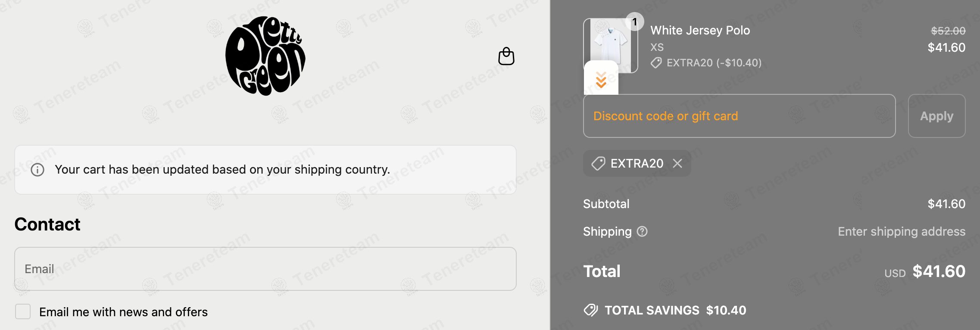Click the White Jersey Polo product name

click(700, 31)
